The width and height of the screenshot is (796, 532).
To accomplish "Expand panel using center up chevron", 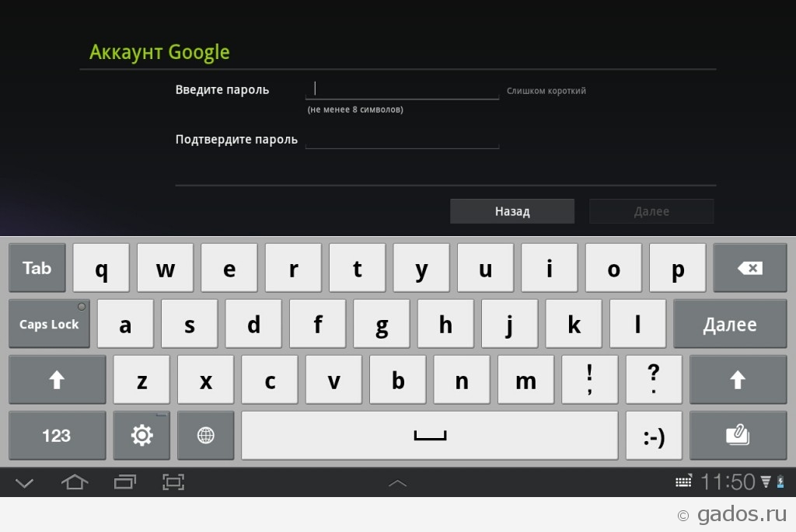I will (397, 483).
